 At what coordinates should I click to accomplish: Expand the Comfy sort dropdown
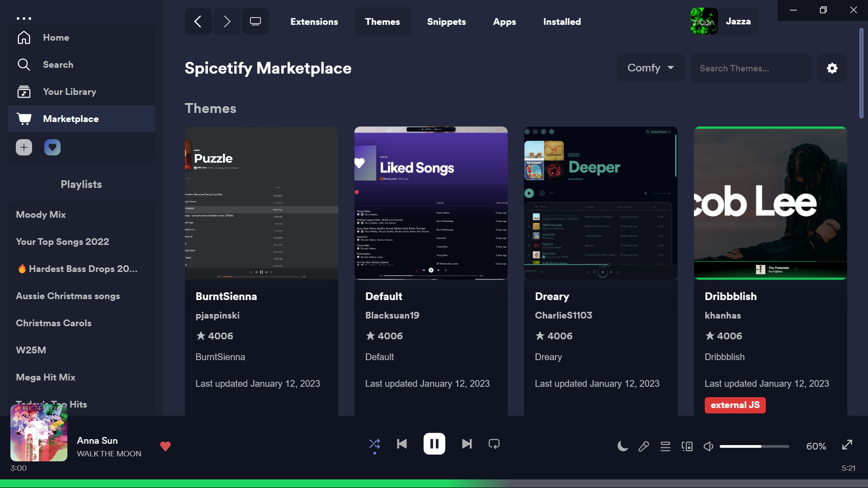(650, 68)
